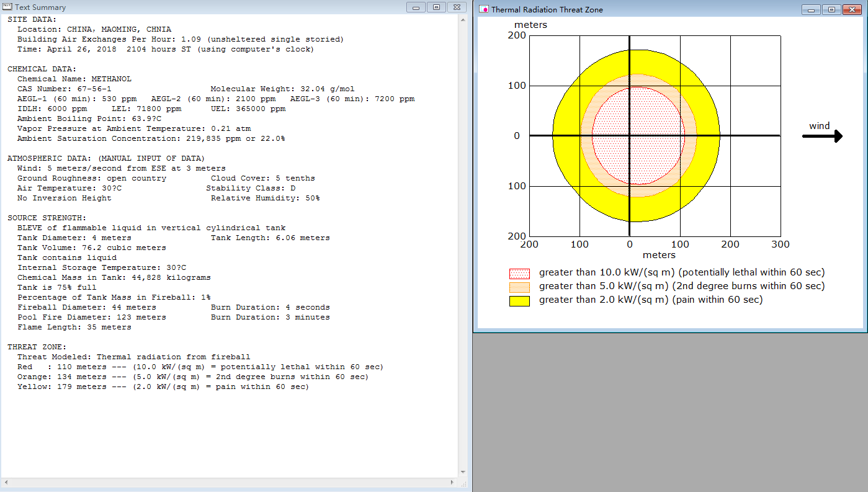This screenshot has height=492, width=868.
Task: Click the 'Tank Diameter: 4 meters' text
Action: (x=74, y=238)
